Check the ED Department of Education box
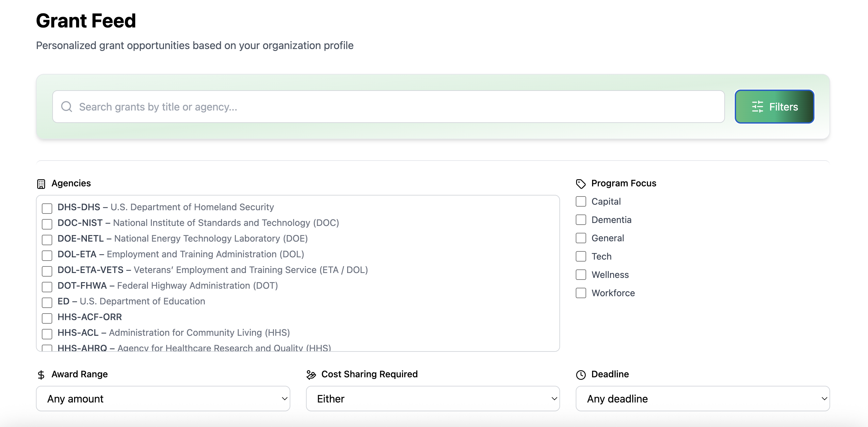 [47, 302]
